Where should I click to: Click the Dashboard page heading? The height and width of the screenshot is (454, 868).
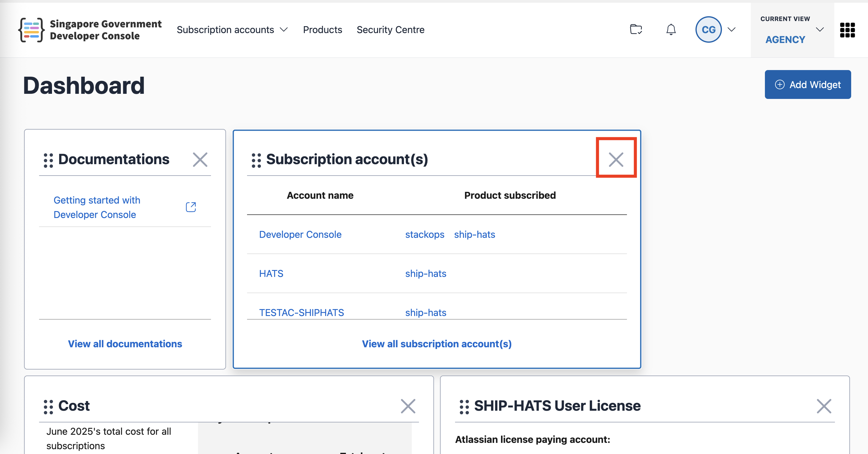click(x=84, y=86)
